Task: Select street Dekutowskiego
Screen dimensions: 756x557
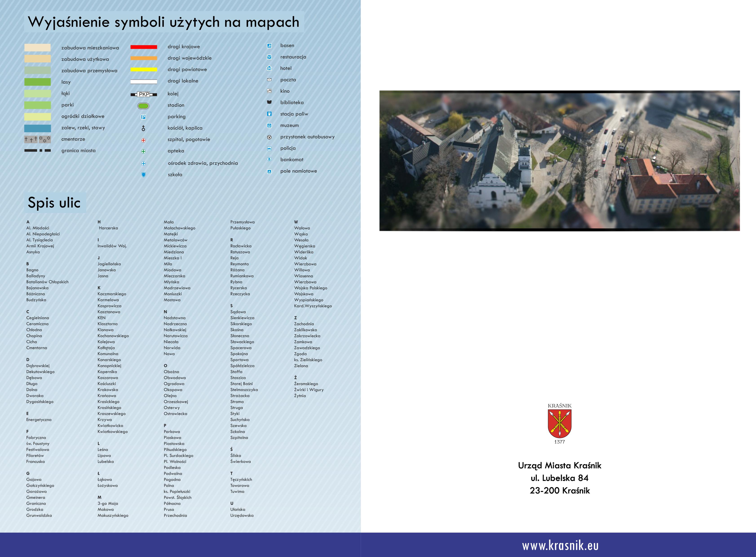Action: pos(40,372)
